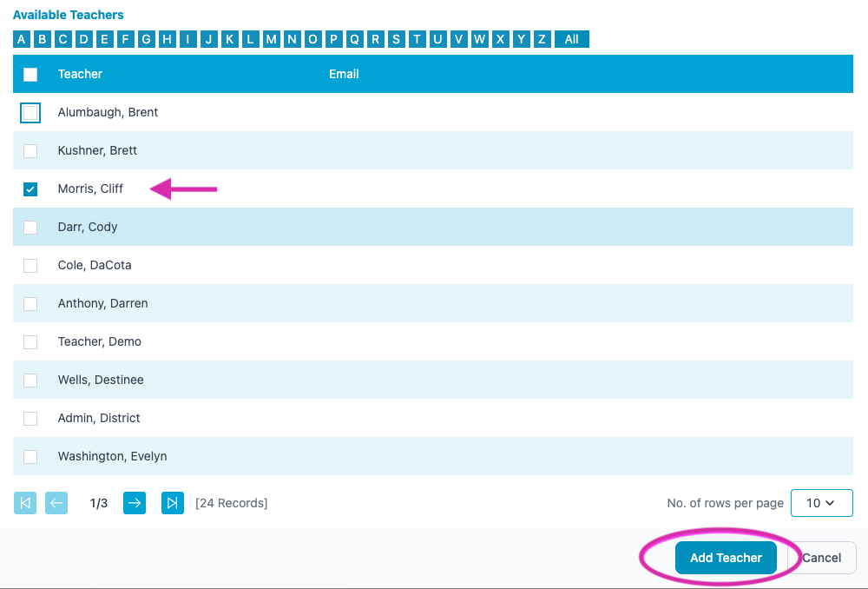Filter teachers by letter Z
The height and width of the screenshot is (589, 868).
[x=542, y=39]
